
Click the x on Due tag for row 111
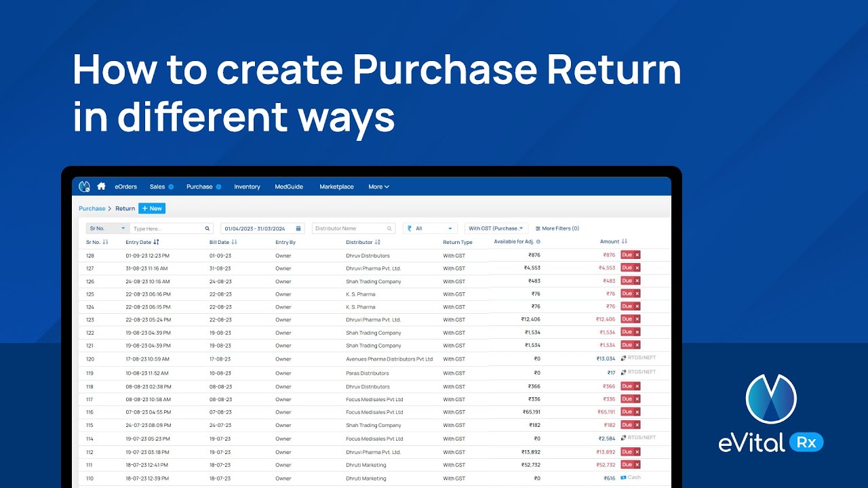pyautogui.click(x=637, y=465)
